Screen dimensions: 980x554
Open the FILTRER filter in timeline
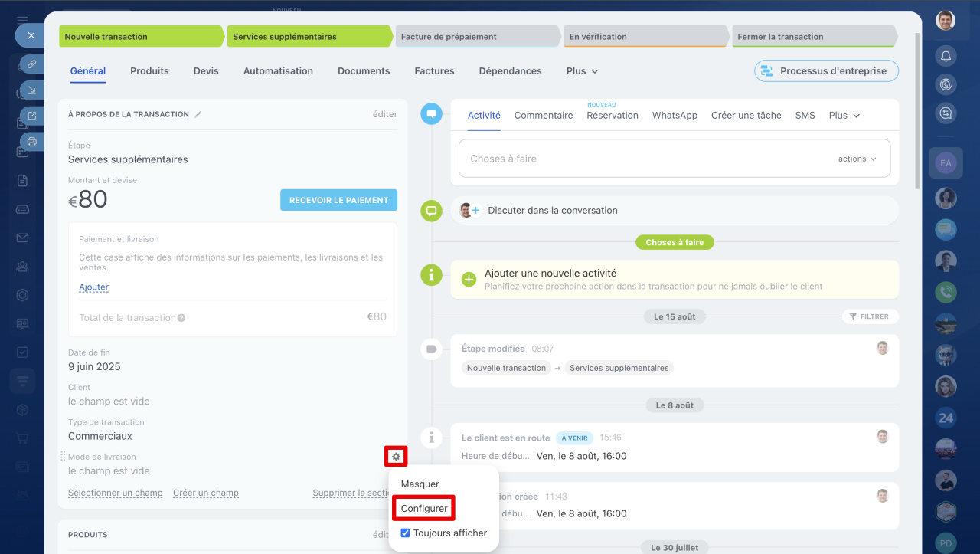[870, 316]
